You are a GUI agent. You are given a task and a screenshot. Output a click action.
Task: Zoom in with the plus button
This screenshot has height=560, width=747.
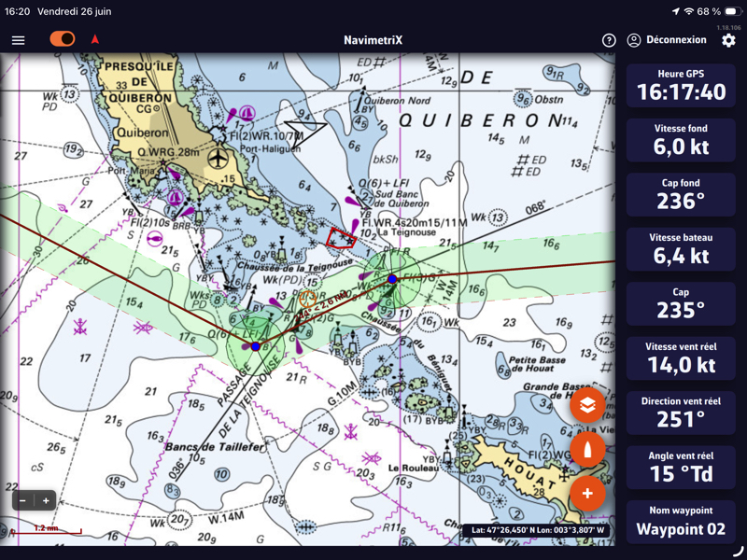[x=46, y=500]
